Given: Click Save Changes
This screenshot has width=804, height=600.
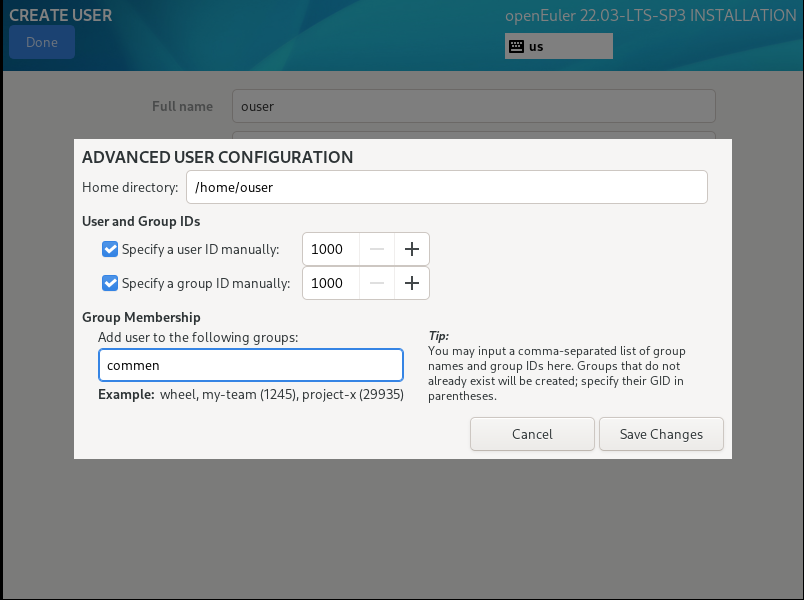Looking at the screenshot, I should 661,434.
